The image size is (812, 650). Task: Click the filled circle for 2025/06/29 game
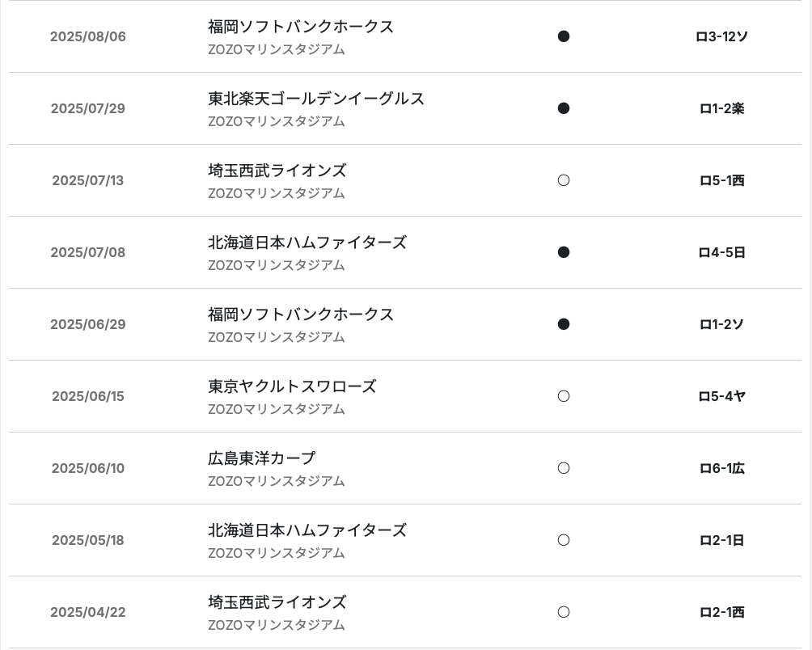tap(564, 324)
